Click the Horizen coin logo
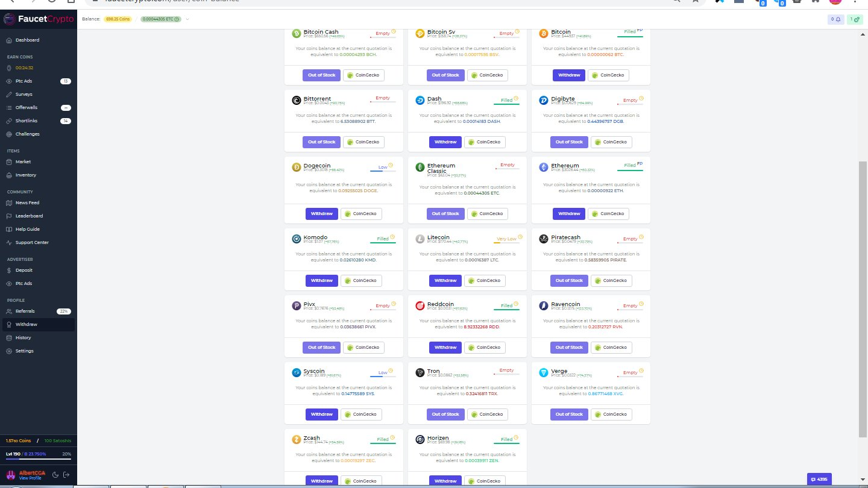This screenshot has width=868, height=488. [420, 440]
